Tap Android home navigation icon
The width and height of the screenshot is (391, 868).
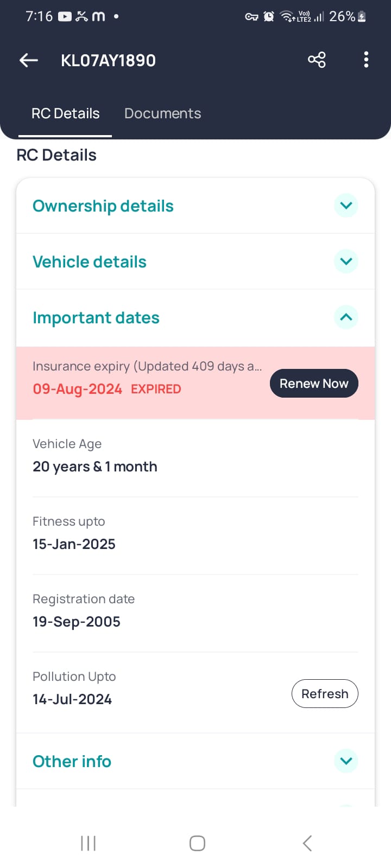tap(197, 843)
